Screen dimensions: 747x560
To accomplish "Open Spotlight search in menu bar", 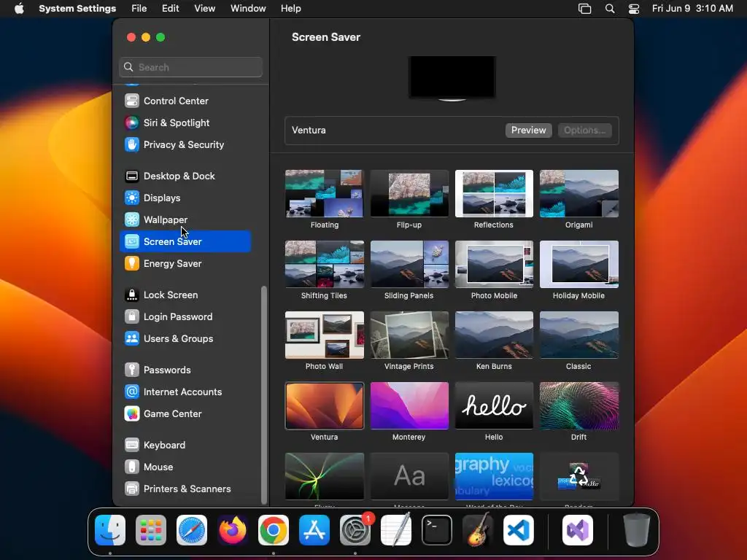I will click(x=610, y=9).
